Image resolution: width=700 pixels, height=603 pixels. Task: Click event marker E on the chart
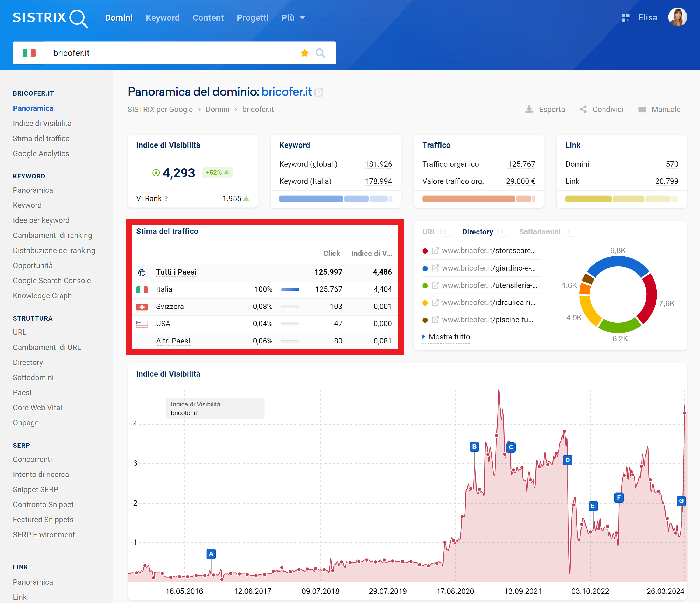tap(593, 506)
